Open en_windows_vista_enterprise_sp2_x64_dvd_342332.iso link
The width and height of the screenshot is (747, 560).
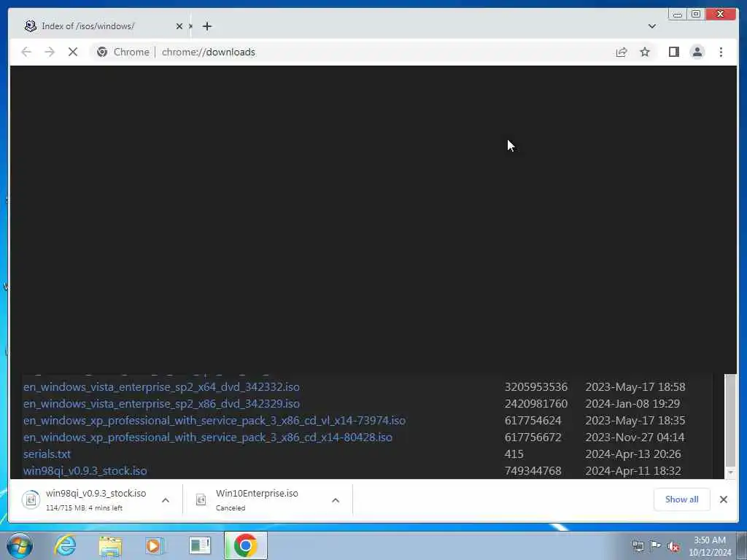point(161,386)
